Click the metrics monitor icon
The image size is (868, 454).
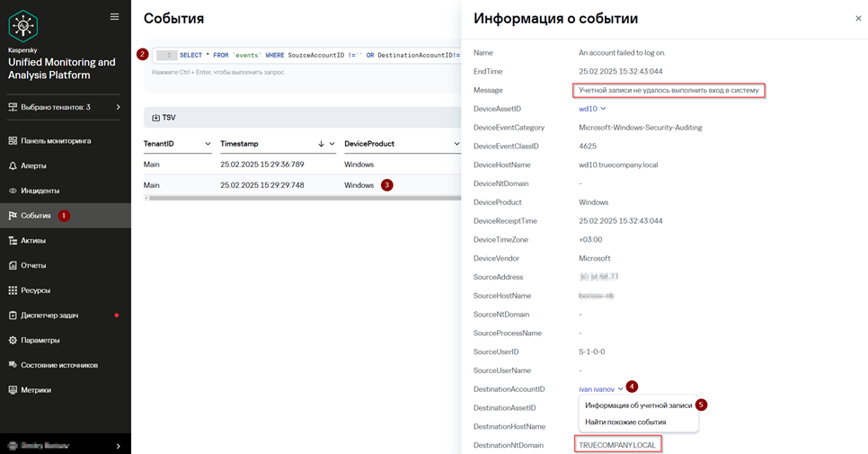13,390
